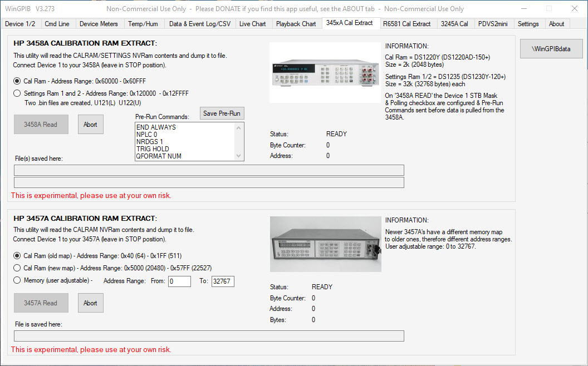
Task: Click the Save Pre-Run button
Action: click(222, 113)
